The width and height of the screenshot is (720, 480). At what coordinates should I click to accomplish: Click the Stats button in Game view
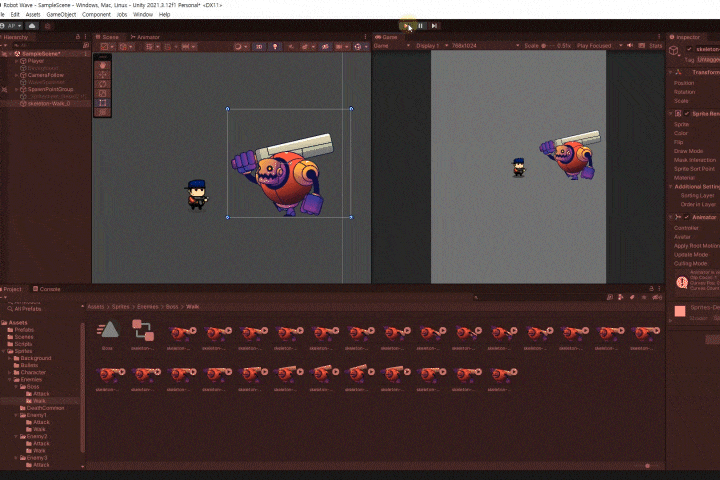click(655, 46)
